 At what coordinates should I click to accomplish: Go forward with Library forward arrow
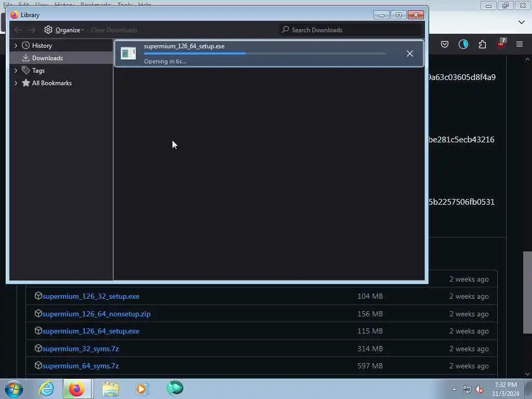click(32, 30)
